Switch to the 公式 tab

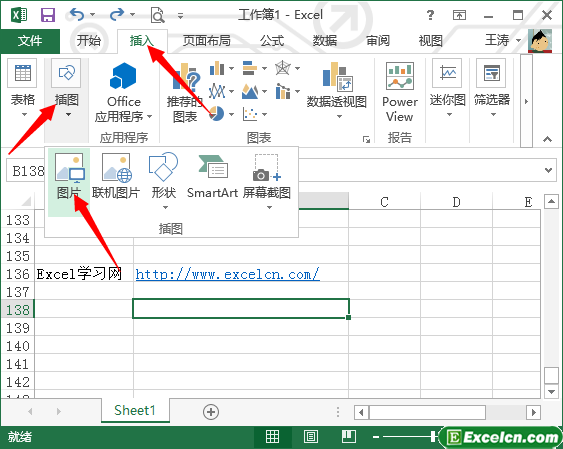(272, 41)
